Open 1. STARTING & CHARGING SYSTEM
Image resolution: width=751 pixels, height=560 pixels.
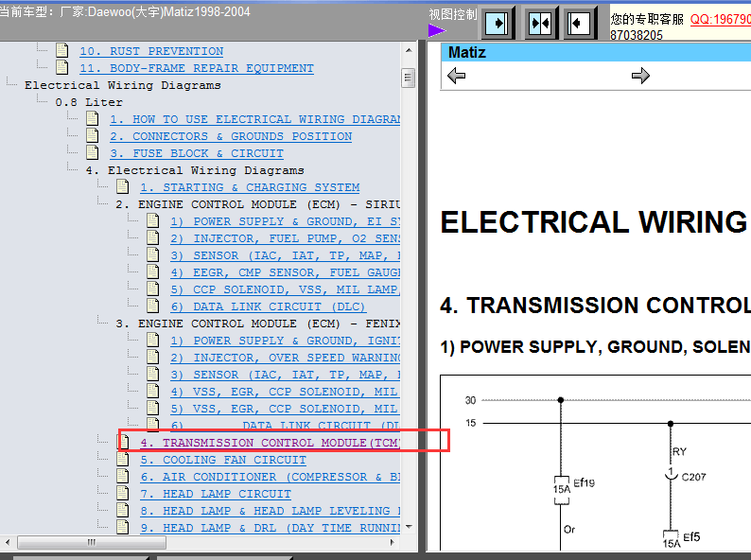[250, 187]
